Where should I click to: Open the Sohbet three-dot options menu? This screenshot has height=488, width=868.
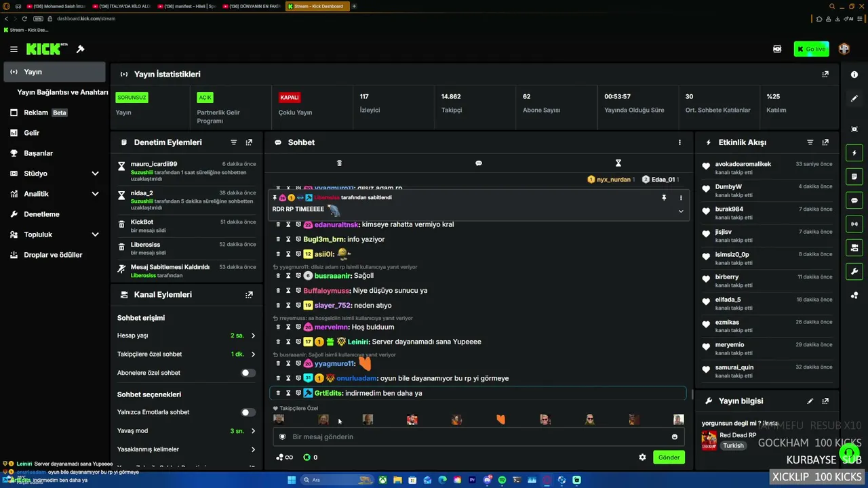pos(679,142)
